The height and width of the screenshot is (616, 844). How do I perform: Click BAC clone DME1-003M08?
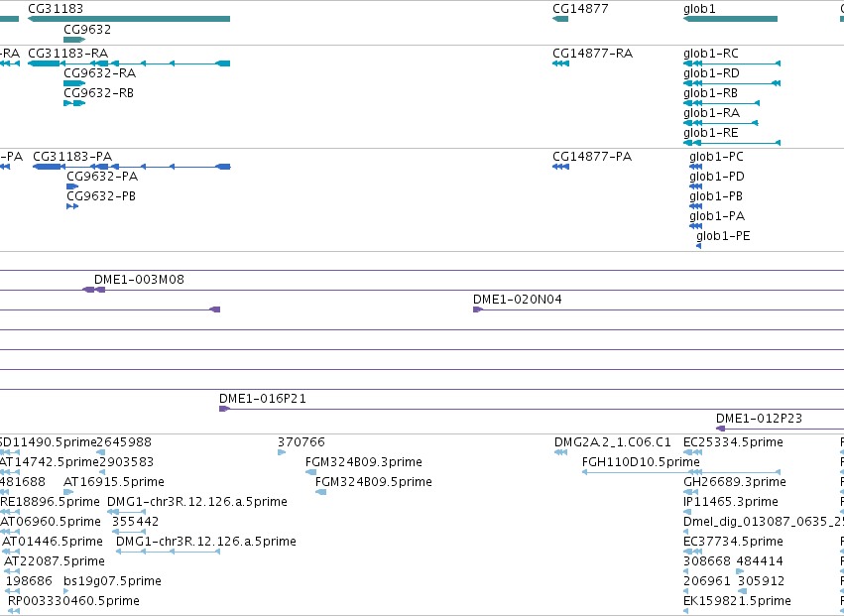click(139, 280)
